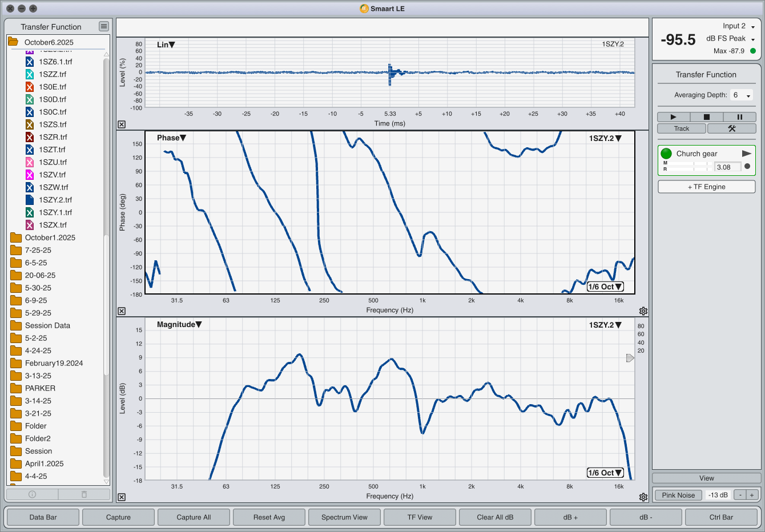Open the Averaging Depth dropdown
765x532 pixels.
point(742,95)
